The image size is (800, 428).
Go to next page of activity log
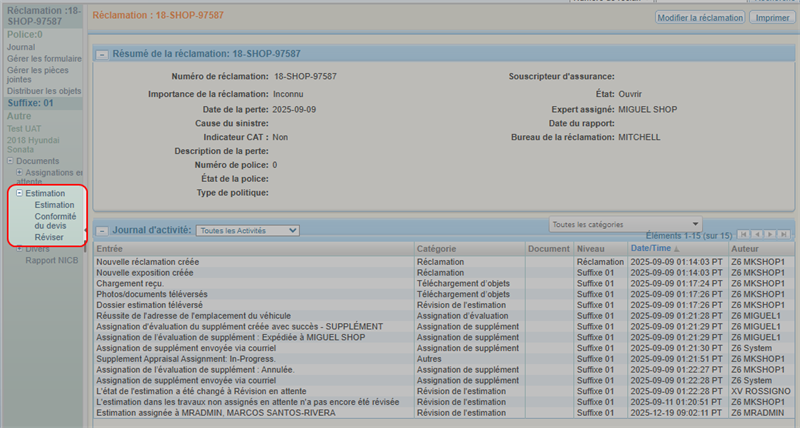770,234
